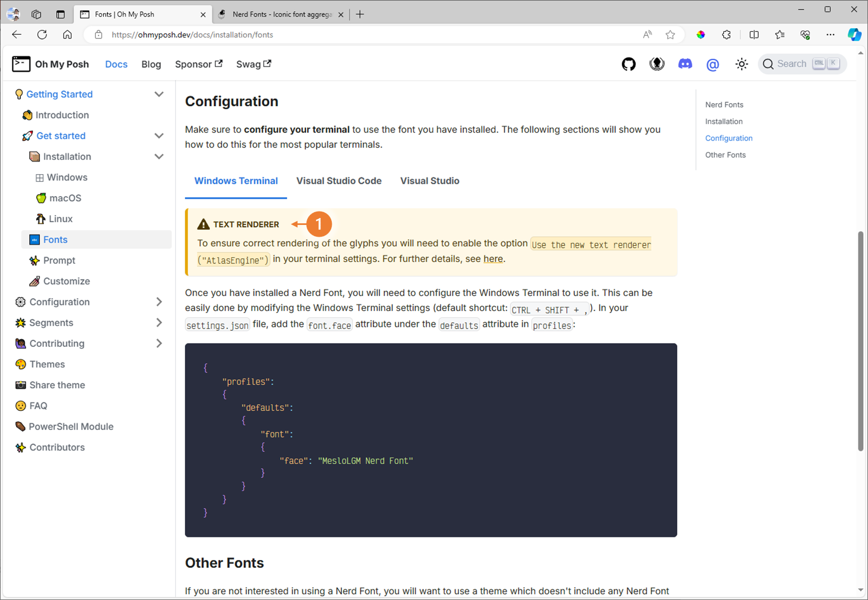Collapse the Get started subsection chevron
The height and width of the screenshot is (600, 868).
pyautogui.click(x=159, y=136)
